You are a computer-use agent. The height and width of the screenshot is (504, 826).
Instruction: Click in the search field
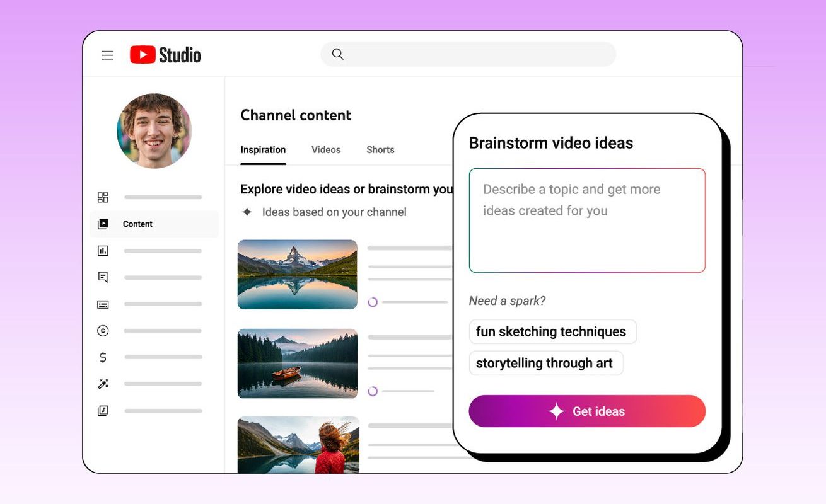(468, 54)
